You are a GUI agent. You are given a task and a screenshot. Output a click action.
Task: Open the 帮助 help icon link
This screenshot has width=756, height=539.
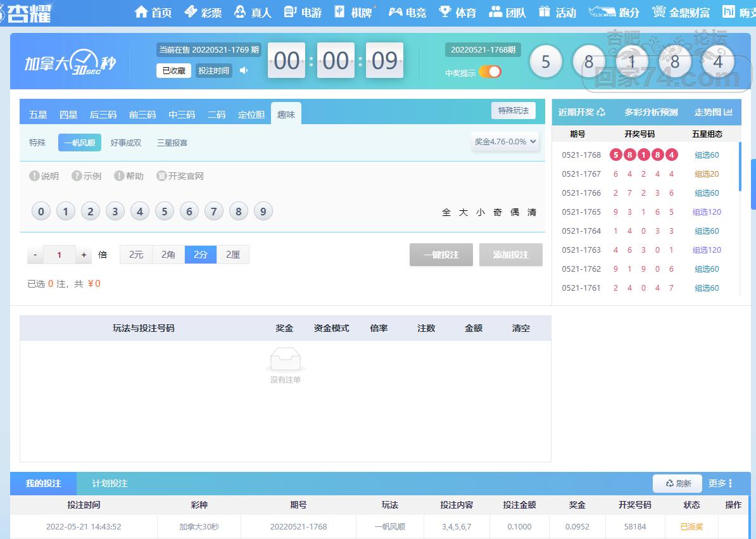coord(129,176)
